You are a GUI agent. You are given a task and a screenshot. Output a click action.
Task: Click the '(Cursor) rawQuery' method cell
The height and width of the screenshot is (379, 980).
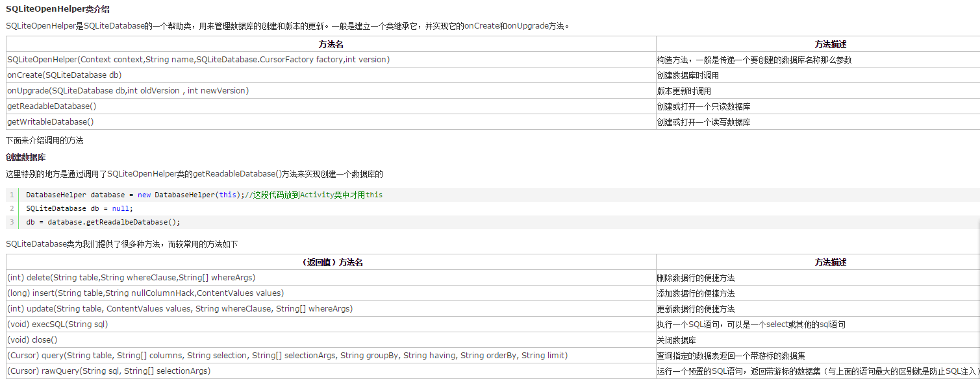pyautogui.click(x=331, y=371)
